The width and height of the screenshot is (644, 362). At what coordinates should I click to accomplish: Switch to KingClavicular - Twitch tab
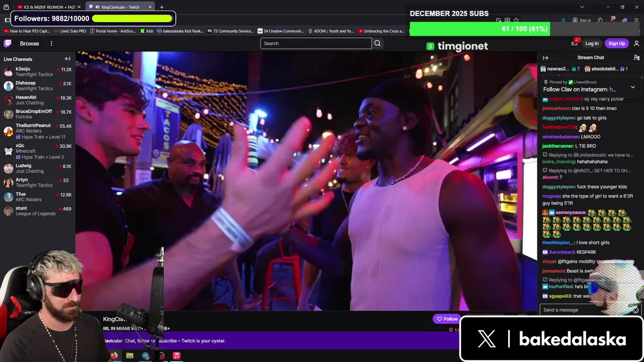pos(120,7)
